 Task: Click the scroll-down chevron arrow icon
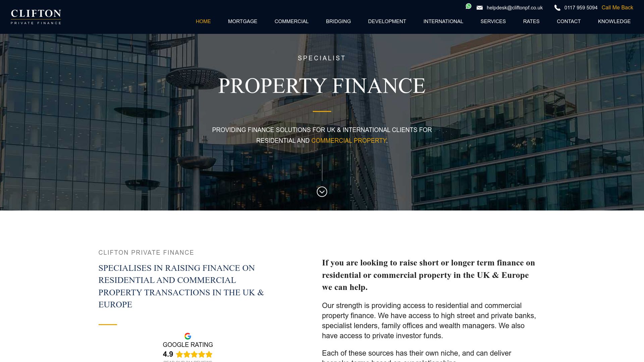[322, 191]
